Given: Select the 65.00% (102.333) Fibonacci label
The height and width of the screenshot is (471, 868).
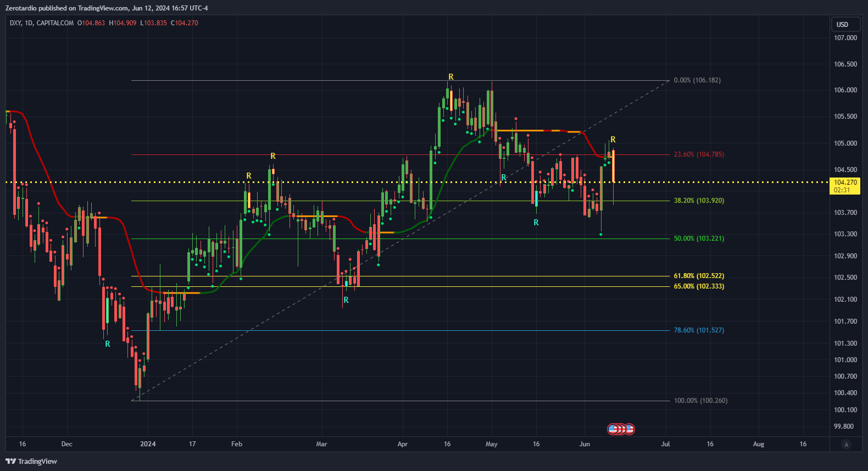Looking at the screenshot, I should [x=699, y=286].
